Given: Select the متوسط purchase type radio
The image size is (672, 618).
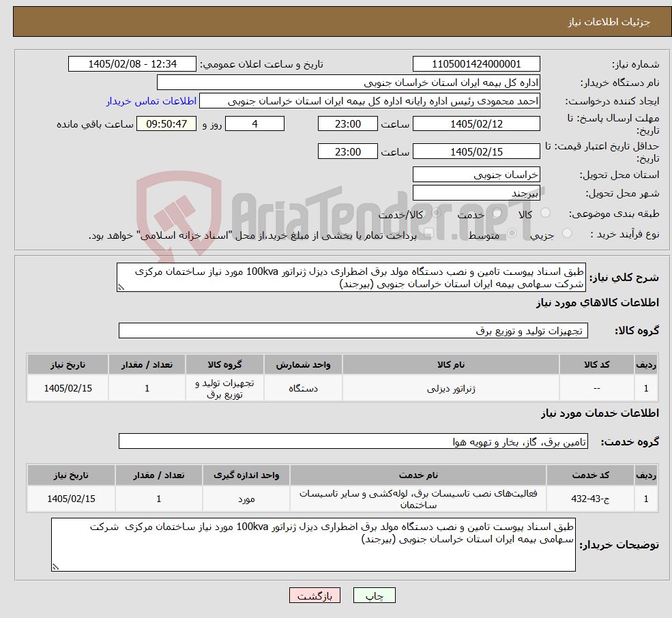Looking at the screenshot, I should (x=512, y=233).
